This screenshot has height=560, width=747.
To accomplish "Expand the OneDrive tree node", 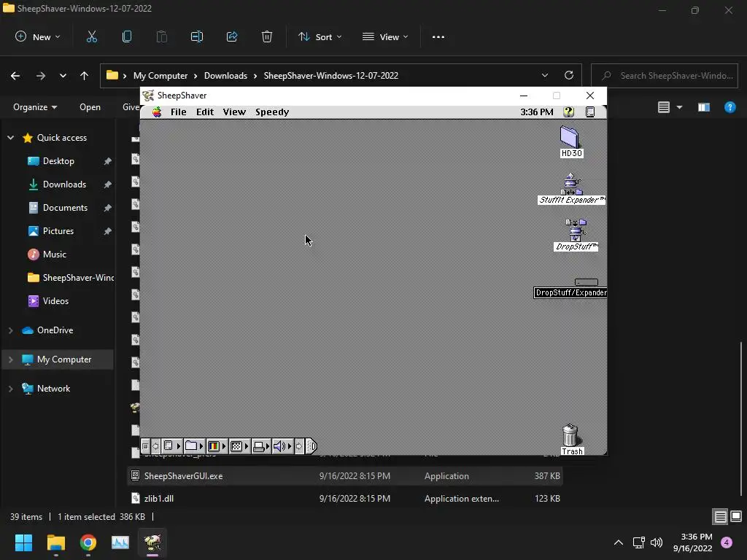I will coord(10,330).
